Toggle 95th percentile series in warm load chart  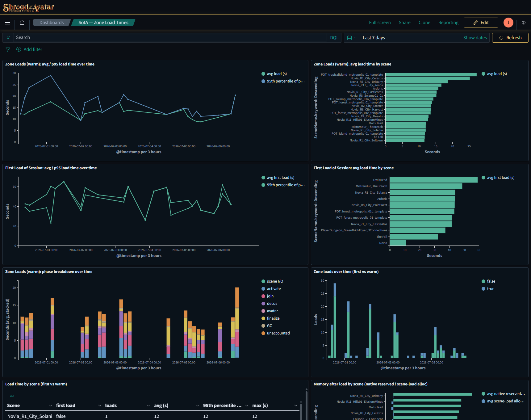(x=283, y=81)
